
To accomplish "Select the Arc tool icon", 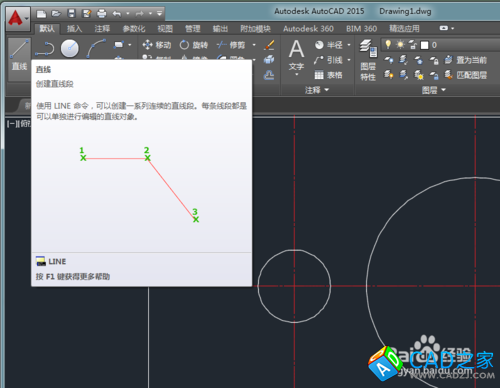I will (96, 49).
